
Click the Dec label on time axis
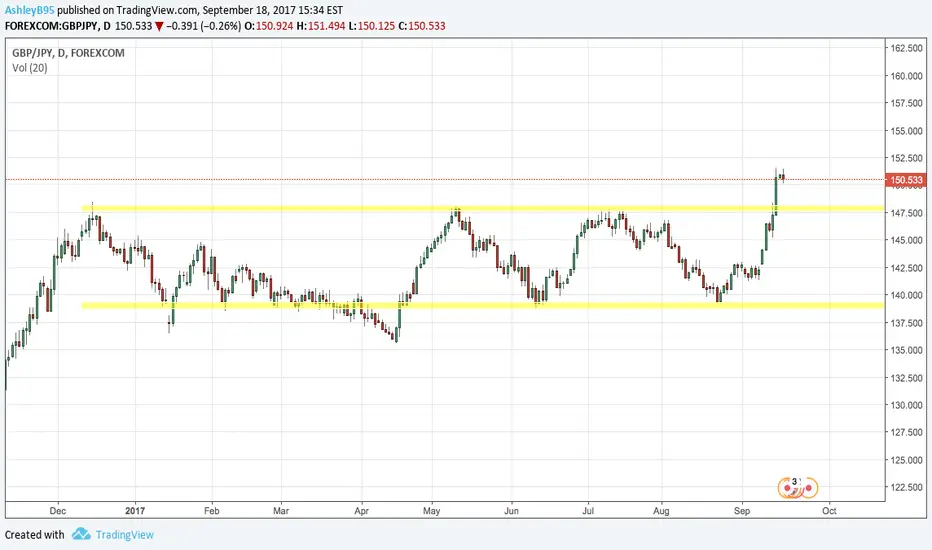[x=58, y=511]
